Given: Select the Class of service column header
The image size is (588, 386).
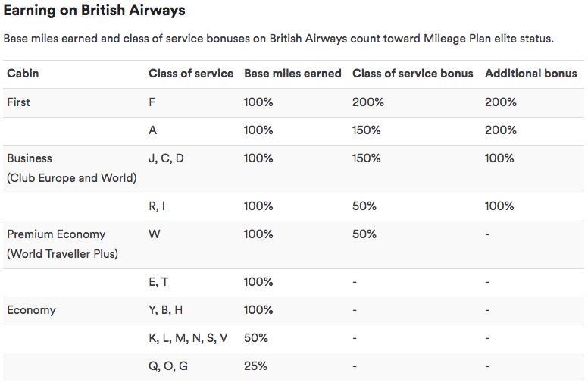Looking at the screenshot, I should click(191, 74).
